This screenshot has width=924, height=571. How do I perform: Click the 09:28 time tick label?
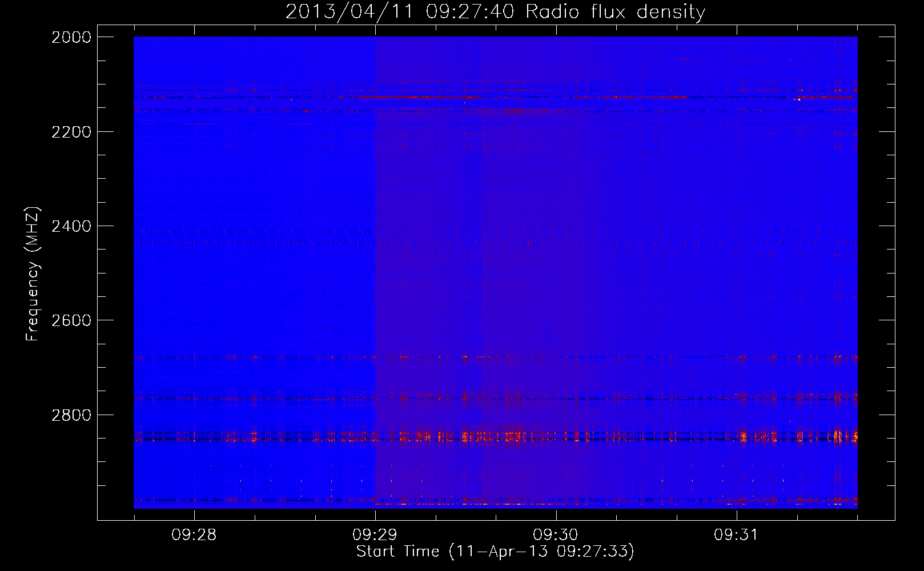tap(194, 535)
